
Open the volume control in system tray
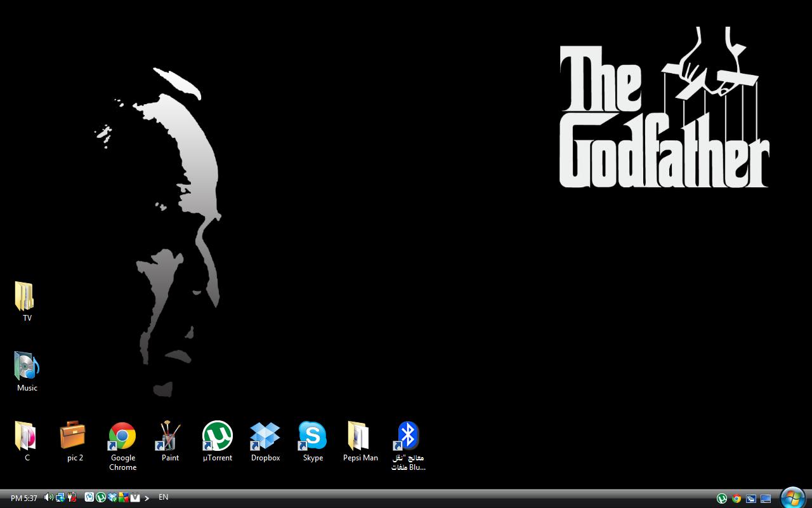[x=49, y=498]
